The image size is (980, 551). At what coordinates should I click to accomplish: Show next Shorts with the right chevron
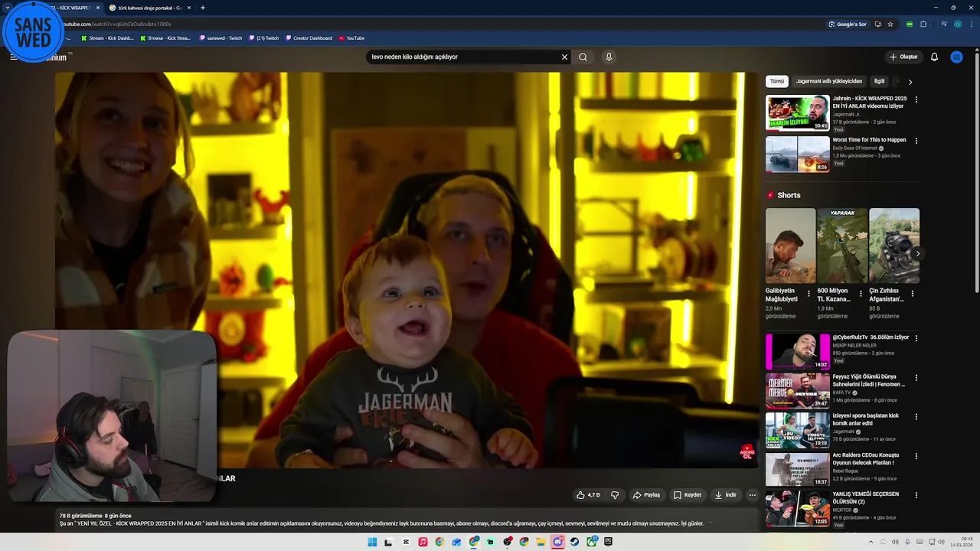point(917,253)
